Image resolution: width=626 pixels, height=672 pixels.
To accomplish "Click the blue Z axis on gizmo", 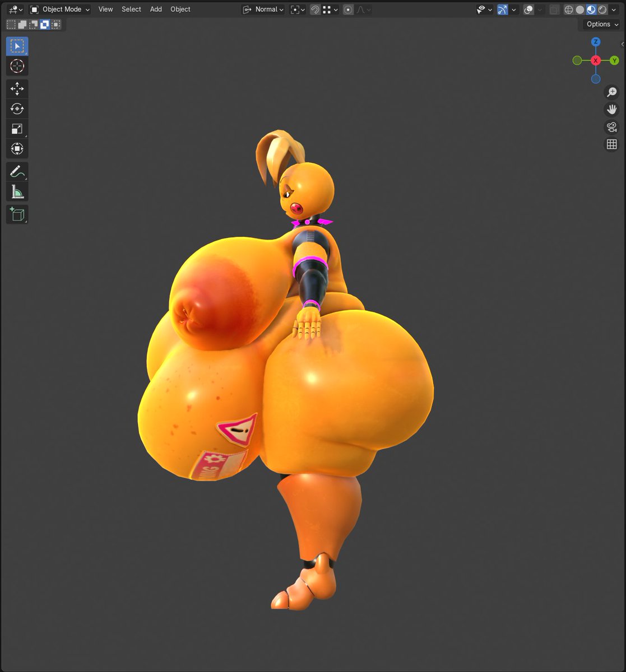I will (596, 42).
